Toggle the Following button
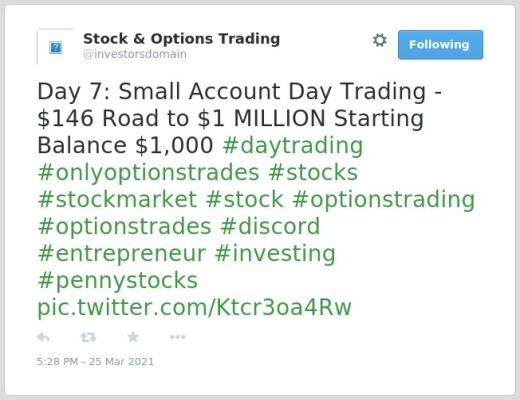Image resolution: width=520 pixels, height=400 pixels. pos(440,45)
